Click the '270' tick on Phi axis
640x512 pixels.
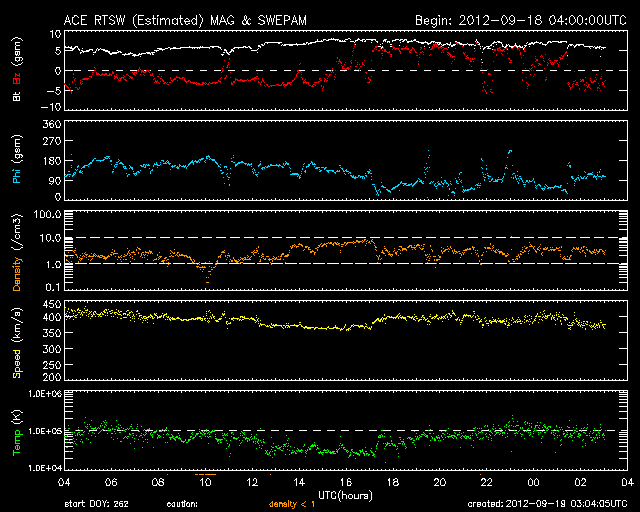[52, 141]
